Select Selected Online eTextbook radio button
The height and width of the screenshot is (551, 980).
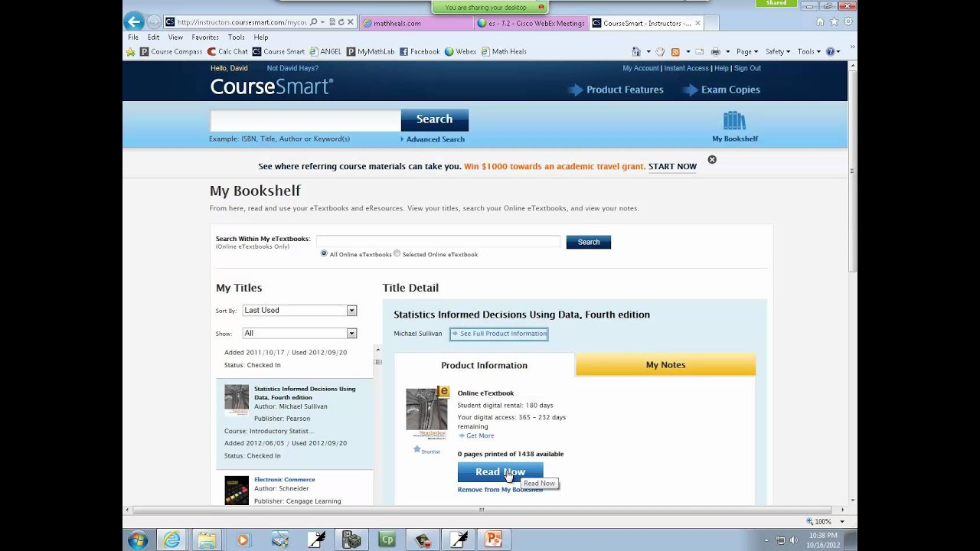pyautogui.click(x=397, y=253)
